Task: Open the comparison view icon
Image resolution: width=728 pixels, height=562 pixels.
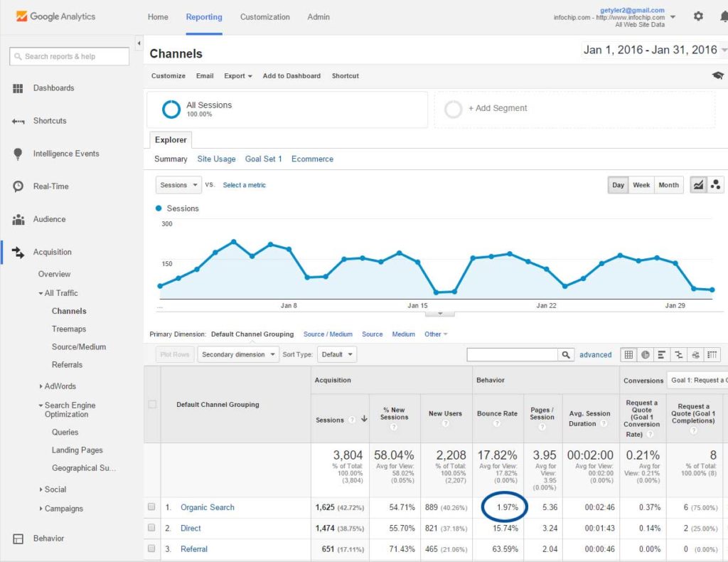Action: point(678,354)
